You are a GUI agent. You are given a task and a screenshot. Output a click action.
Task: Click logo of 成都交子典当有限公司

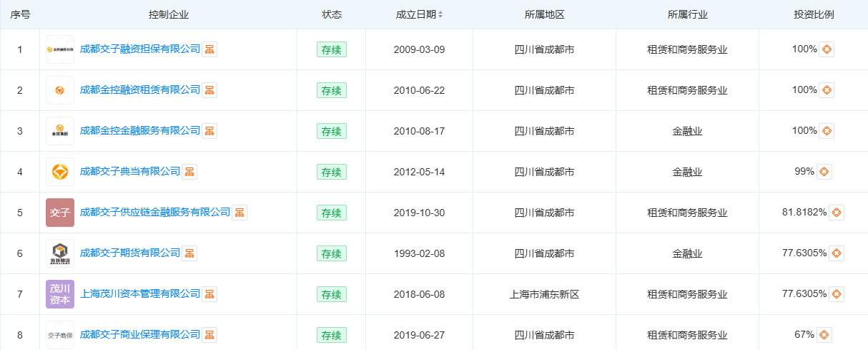pos(60,172)
